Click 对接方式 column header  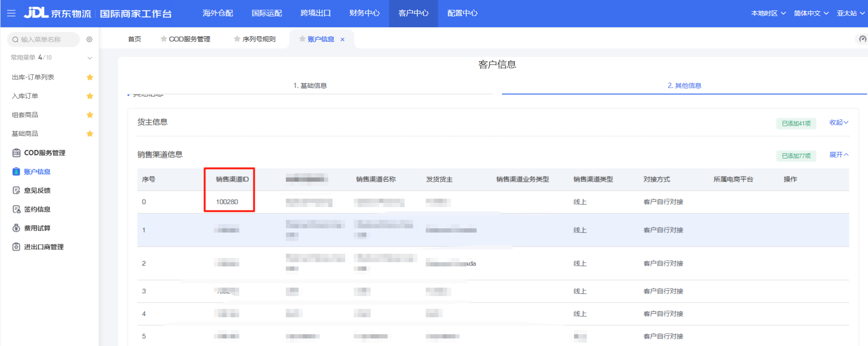pyautogui.click(x=657, y=179)
